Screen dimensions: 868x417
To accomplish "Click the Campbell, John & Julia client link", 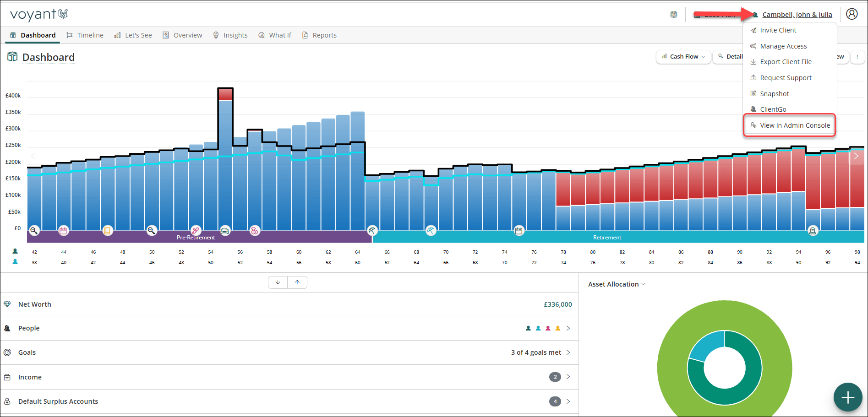I will pyautogui.click(x=797, y=15).
